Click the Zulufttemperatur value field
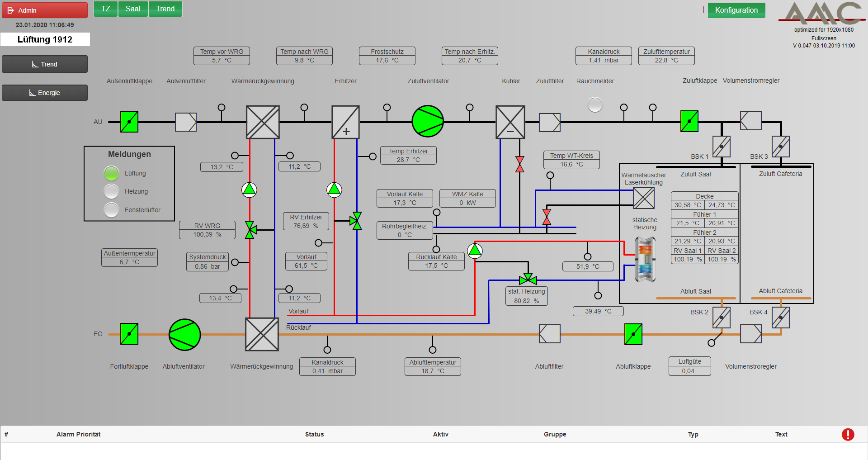The image size is (868, 460). [666, 60]
